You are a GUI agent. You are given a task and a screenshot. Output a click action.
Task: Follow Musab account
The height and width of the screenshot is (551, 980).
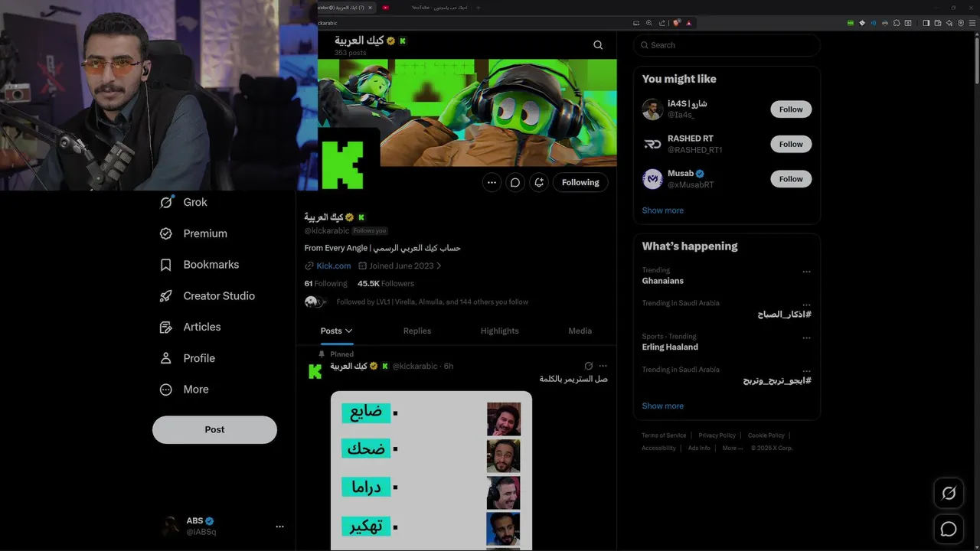pos(791,179)
